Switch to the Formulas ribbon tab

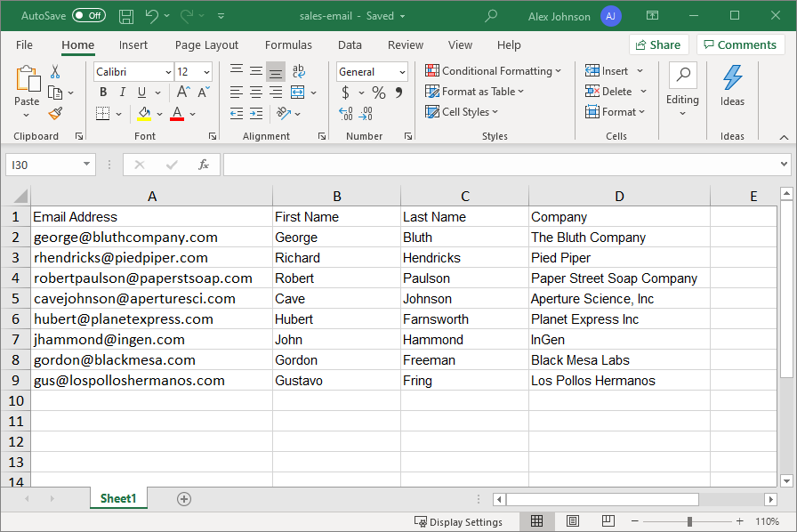pos(288,44)
